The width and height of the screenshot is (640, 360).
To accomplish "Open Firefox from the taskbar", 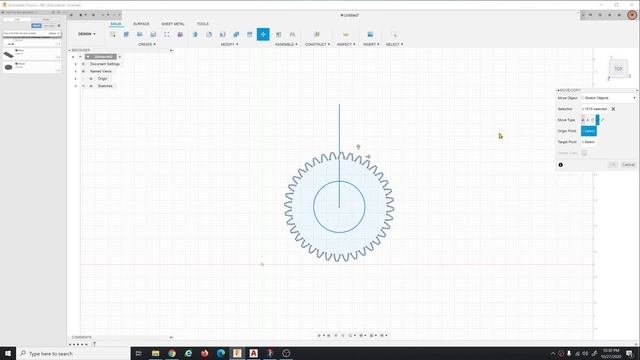I will [204, 353].
